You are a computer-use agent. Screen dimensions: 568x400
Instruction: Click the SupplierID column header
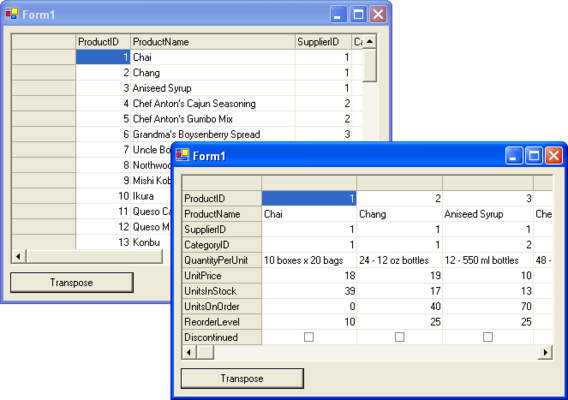point(323,42)
